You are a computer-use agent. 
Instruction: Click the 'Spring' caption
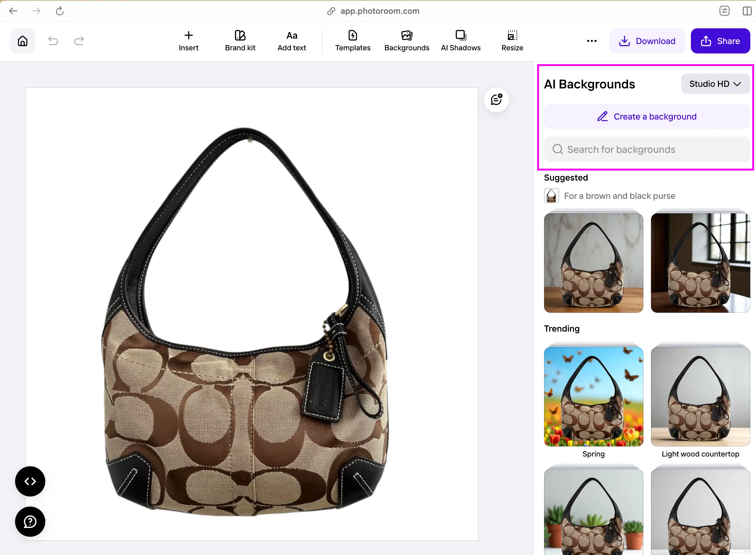[593, 454]
